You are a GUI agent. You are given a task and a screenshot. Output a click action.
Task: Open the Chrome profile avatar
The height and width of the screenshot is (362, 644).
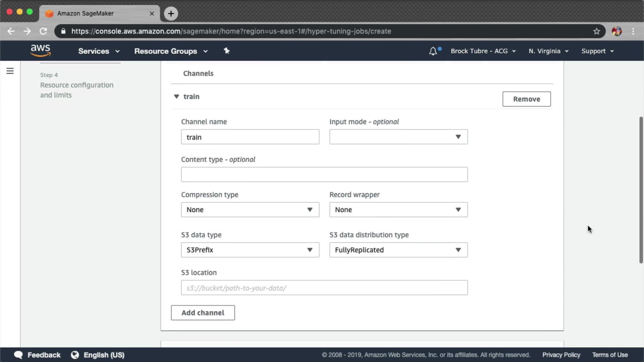pyautogui.click(x=616, y=31)
